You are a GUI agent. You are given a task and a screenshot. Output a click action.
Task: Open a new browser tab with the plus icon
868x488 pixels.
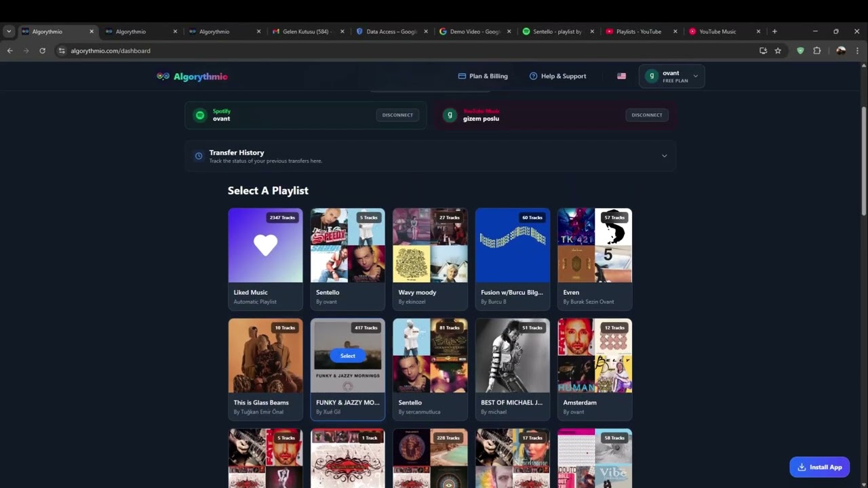(774, 31)
